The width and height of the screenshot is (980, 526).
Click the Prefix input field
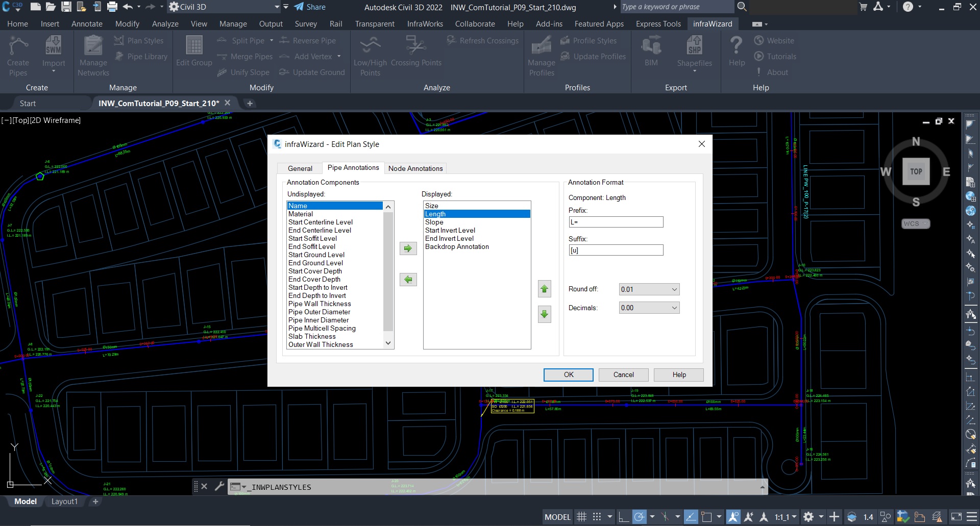coord(616,222)
